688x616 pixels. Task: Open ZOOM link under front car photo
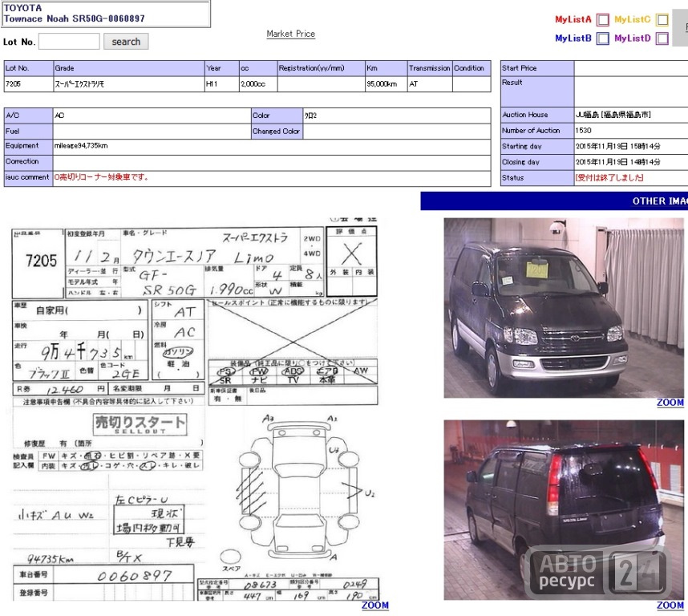coord(670,403)
